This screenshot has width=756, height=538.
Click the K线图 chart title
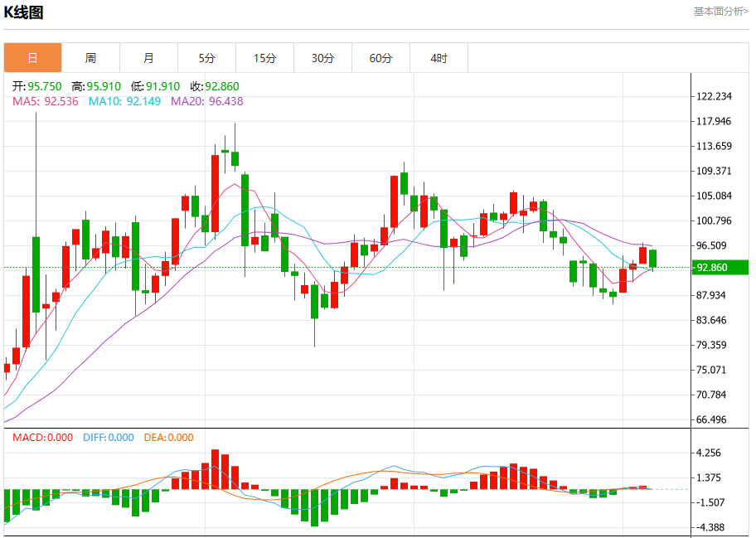coord(23,12)
